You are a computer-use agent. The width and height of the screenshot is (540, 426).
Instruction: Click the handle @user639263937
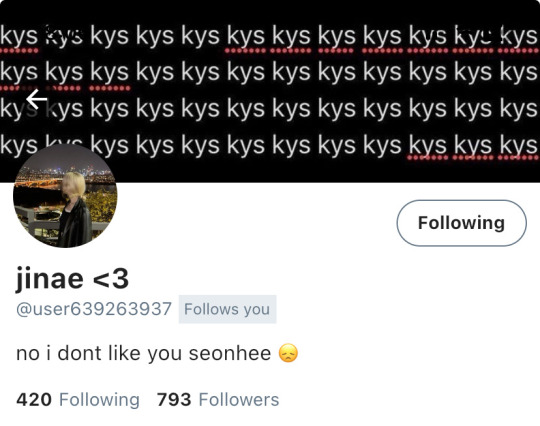pyautogui.click(x=94, y=309)
